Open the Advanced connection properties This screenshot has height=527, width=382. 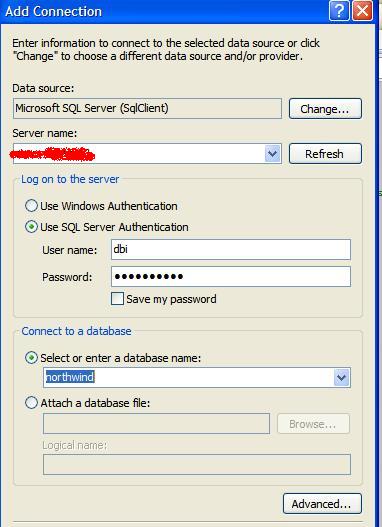[322, 503]
